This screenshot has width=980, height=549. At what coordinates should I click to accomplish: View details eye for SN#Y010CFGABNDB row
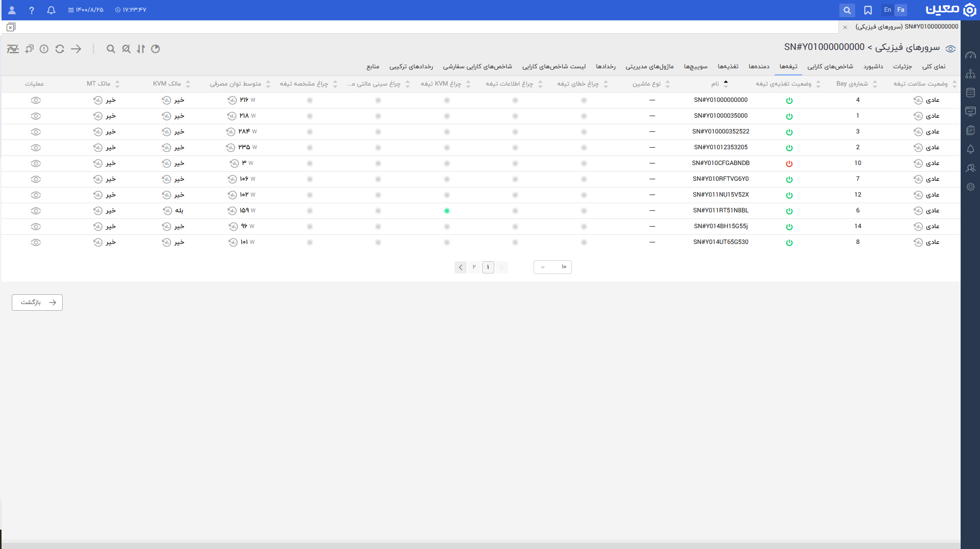click(x=36, y=163)
